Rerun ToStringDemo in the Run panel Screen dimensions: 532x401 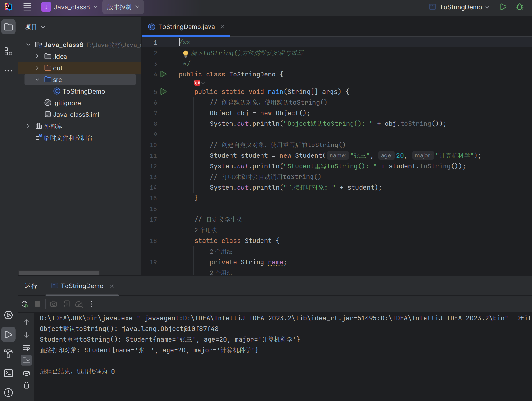click(x=25, y=304)
